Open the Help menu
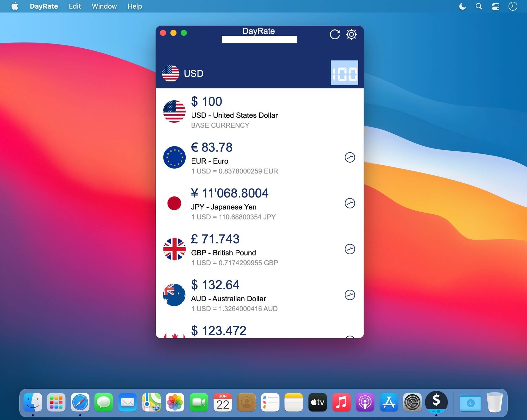Screen dimensions: 527x420 pos(135,6)
